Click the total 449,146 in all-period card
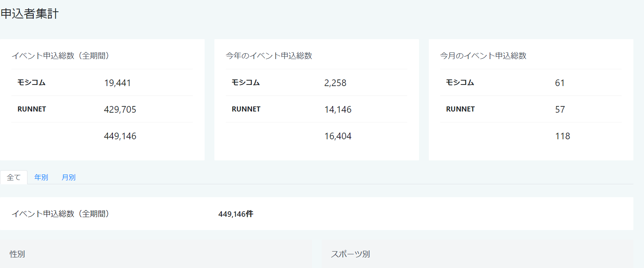Viewport: 644px width, 268px height. click(x=120, y=136)
